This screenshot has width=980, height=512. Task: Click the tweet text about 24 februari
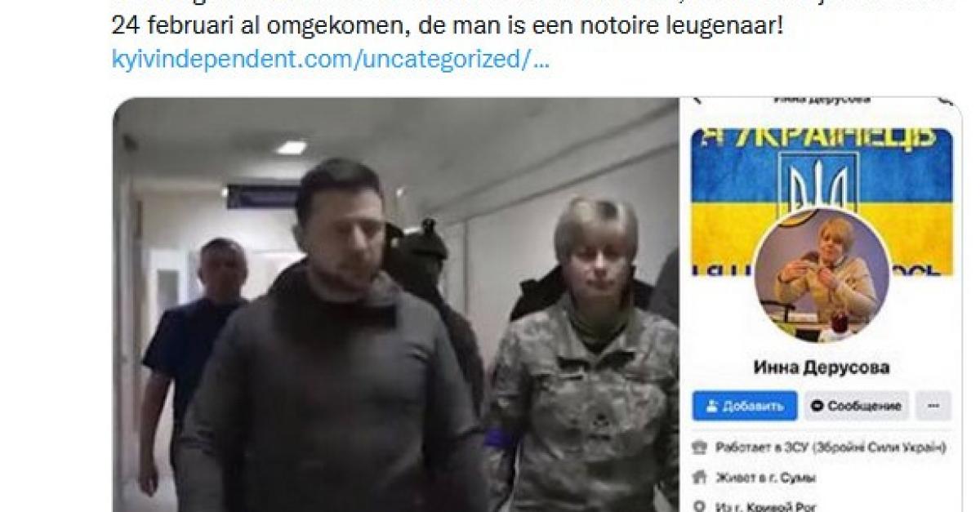(x=448, y=26)
